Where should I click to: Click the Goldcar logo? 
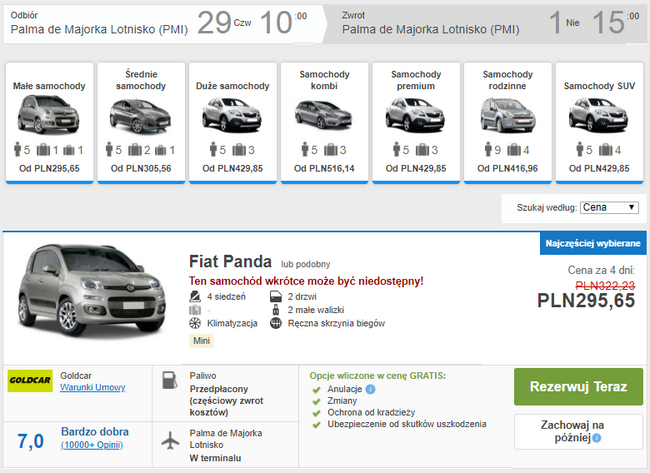coord(30,381)
